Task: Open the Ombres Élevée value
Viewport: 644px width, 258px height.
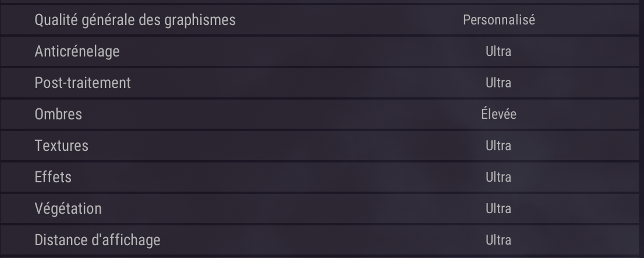Action: (498, 114)
